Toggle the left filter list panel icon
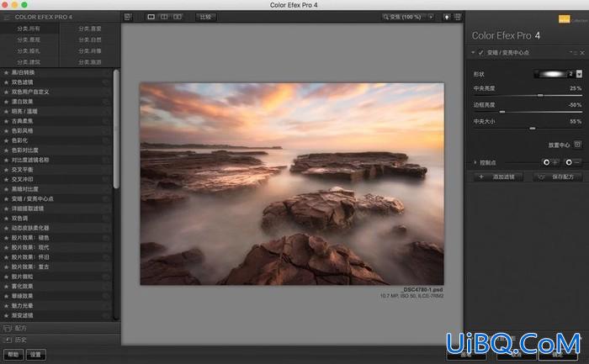Image resolution: width=589 pixels, height=364 pixels. point(128,17)
